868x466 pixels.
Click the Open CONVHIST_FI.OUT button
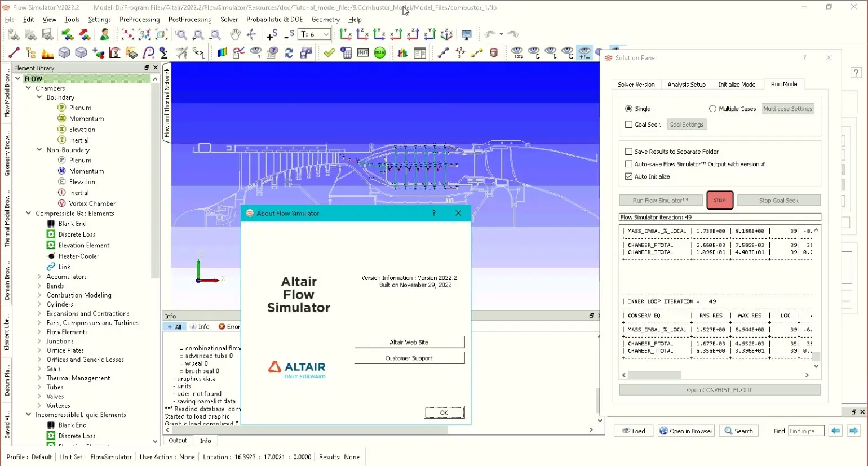point(719,390)
